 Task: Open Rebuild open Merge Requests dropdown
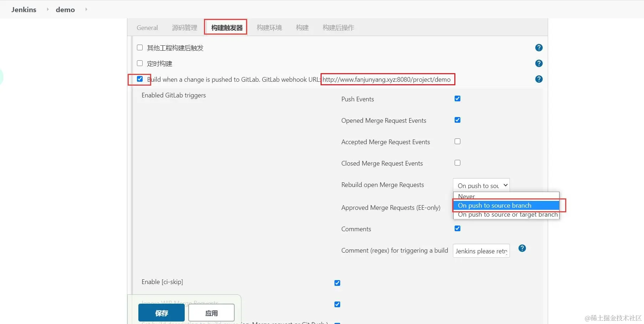click(481, 185)
